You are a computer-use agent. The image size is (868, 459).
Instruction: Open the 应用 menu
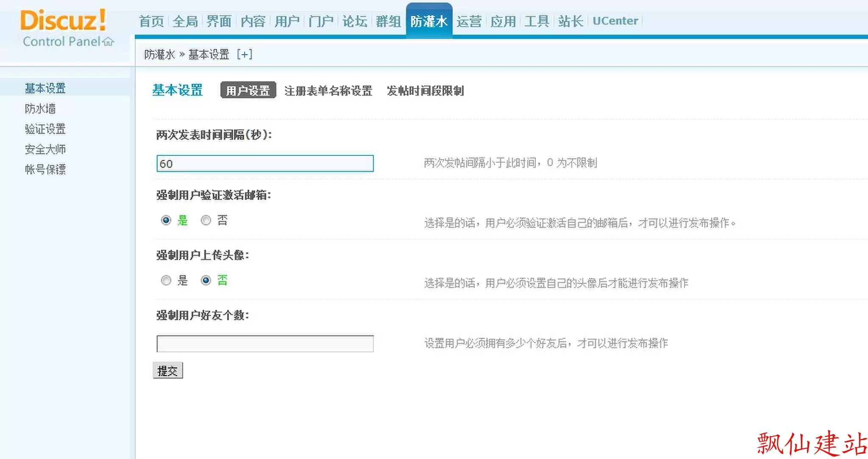(x=503, y=21)
